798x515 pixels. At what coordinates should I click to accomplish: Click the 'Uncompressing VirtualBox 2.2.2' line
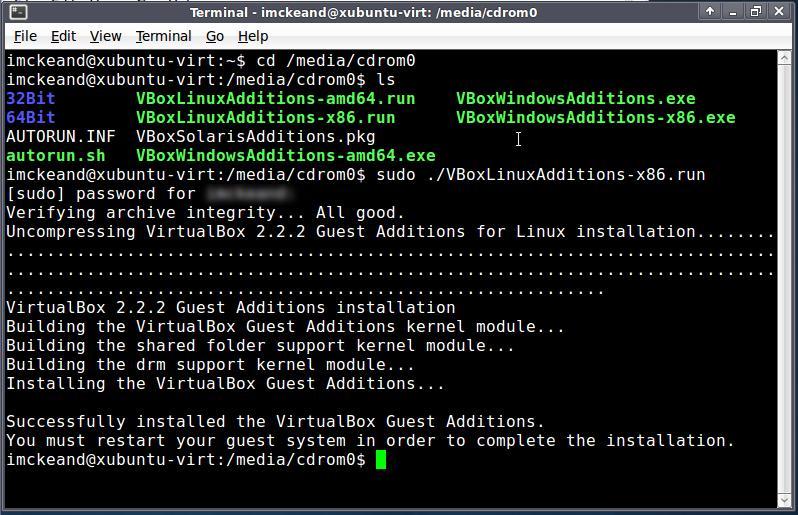(x=390, y=232)
